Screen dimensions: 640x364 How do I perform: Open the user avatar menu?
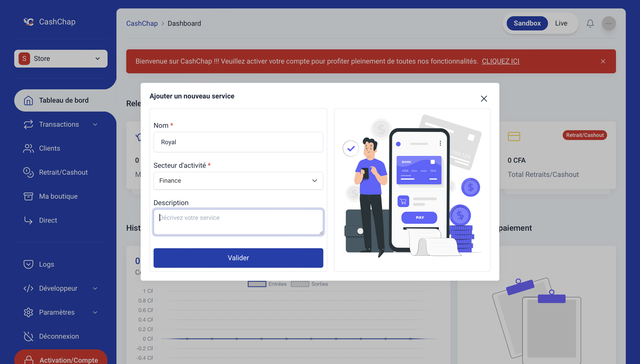tap(608, 23)
